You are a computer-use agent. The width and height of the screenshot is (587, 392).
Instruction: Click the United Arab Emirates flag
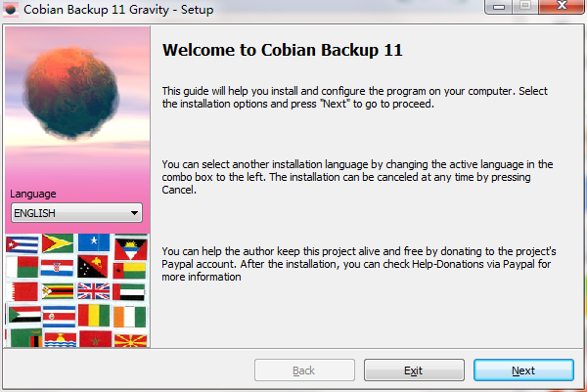coord(129,291)
